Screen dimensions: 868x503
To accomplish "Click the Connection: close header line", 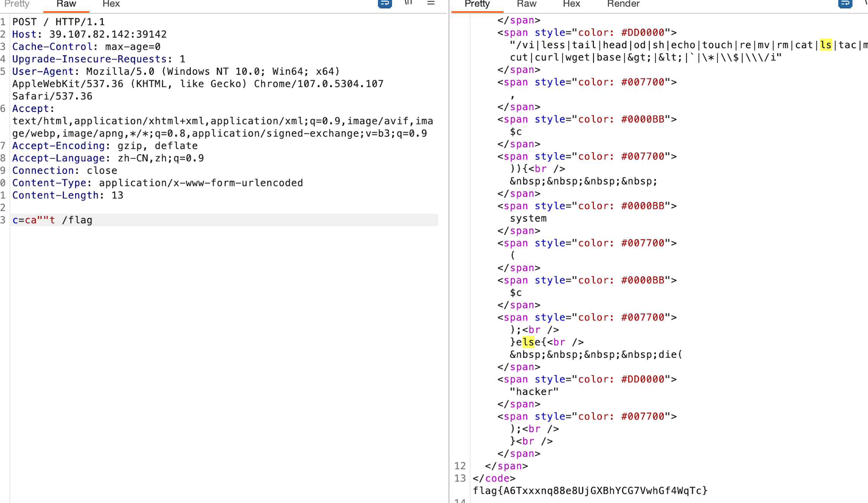I will pos(65,170).
